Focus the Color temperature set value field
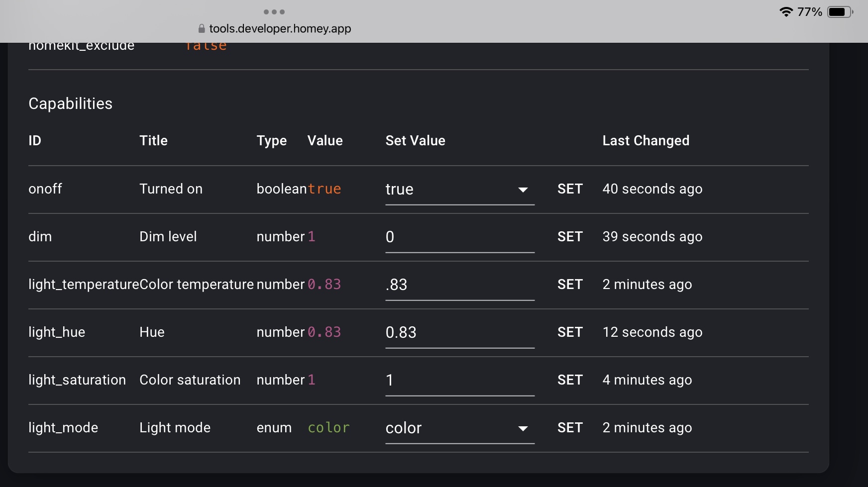Image resolution: width=868 pixels, height=487 pixels. (x=459, y=285)
